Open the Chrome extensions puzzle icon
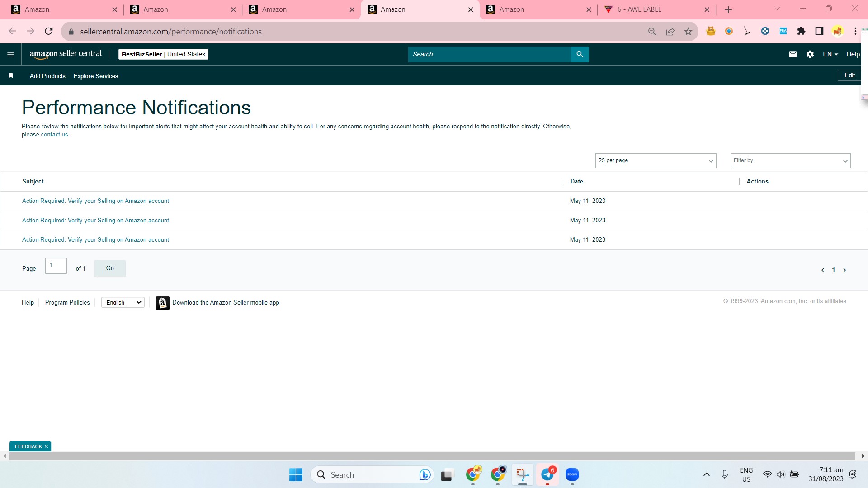 point(801,31)
